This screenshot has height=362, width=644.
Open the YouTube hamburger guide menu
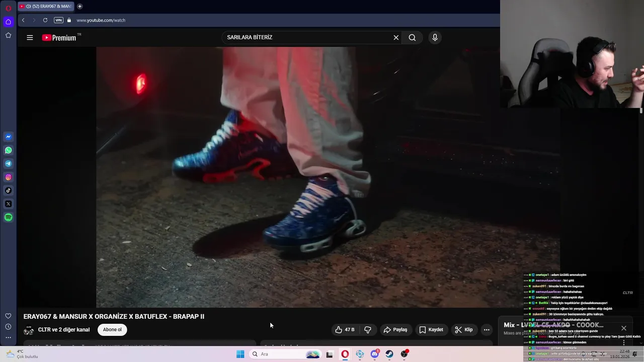[30, 38]
